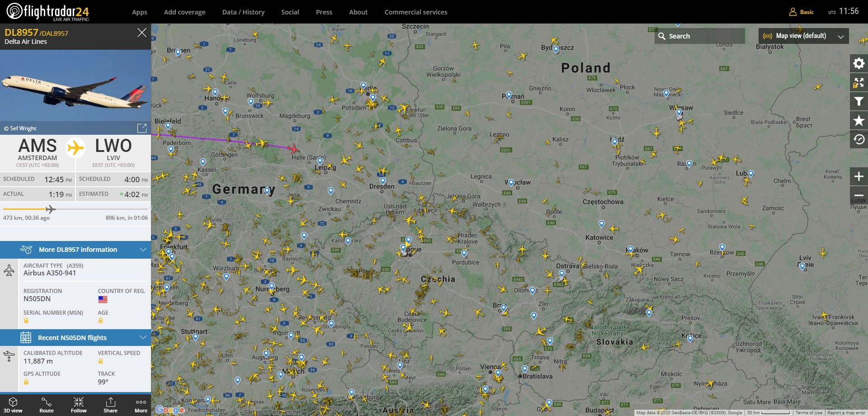Open the More options menu

point(141,405)
